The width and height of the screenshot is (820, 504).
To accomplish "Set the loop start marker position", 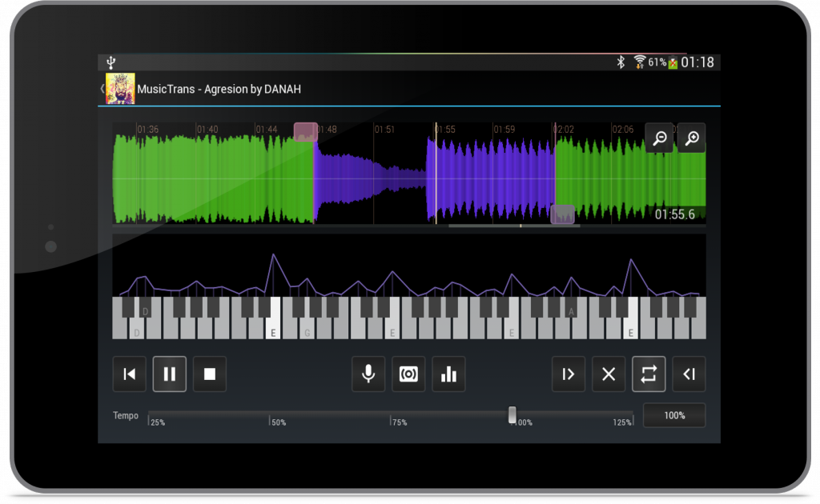I will pos(569,374).
